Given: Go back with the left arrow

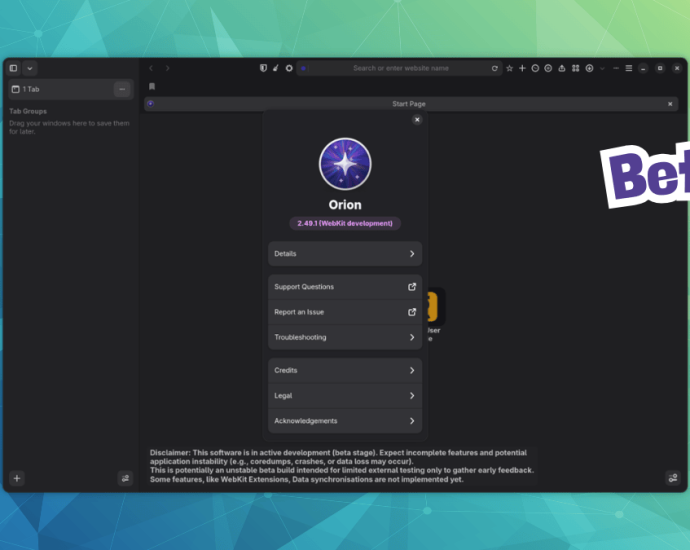Looking at the screenshot, I should click(151, 68).
